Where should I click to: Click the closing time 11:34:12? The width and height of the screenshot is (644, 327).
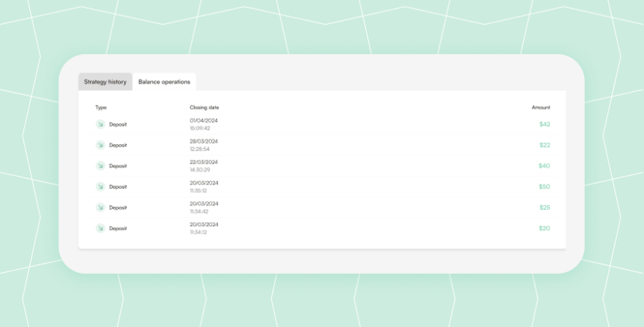[x=198, y=232]
